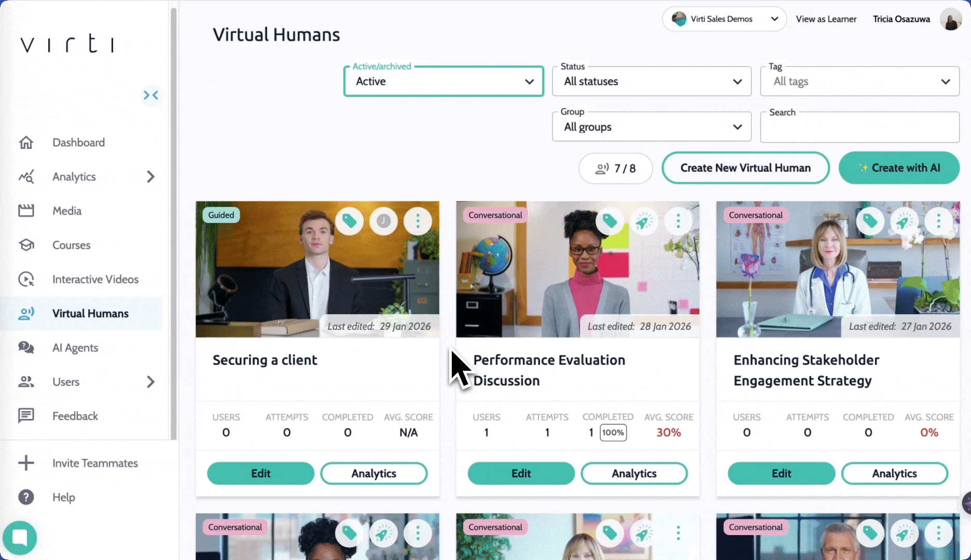The image size is (971, 560).
Task: Click the Tricia Osazuwa user name
Action: 901,19
